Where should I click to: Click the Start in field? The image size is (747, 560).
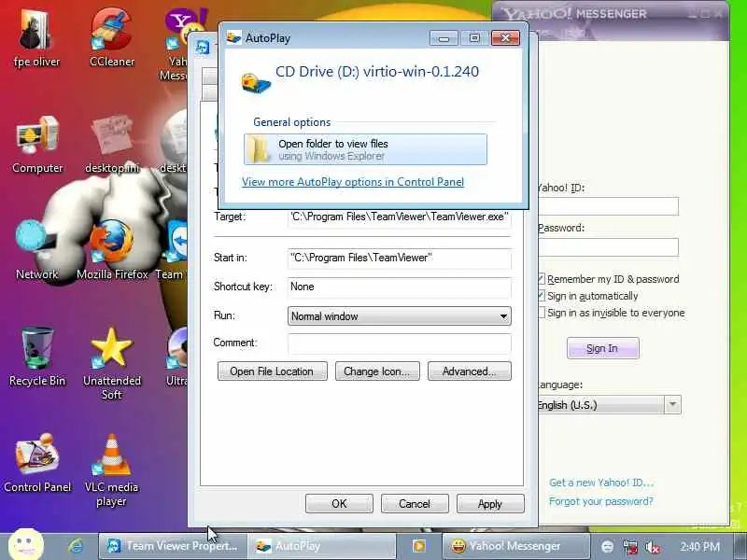point(400,259)
